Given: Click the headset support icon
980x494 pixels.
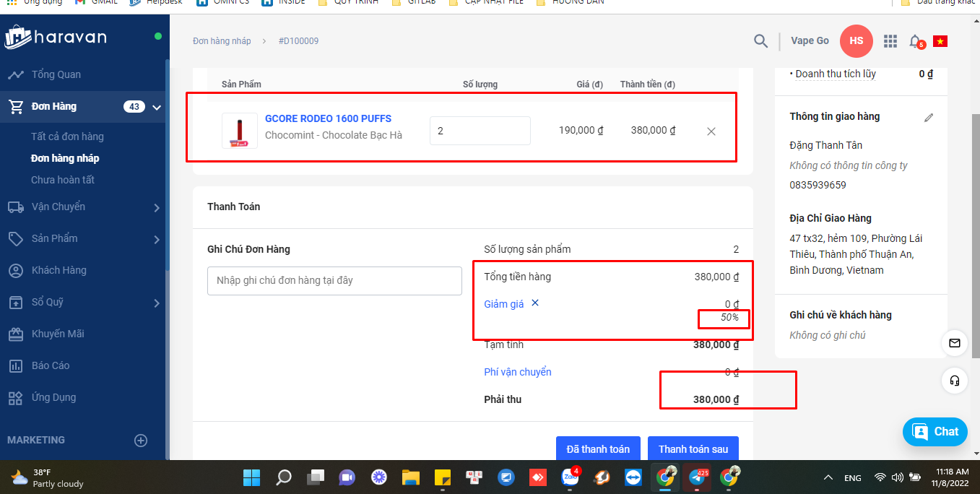Looking at the screenshot, I should coord(955,380).
